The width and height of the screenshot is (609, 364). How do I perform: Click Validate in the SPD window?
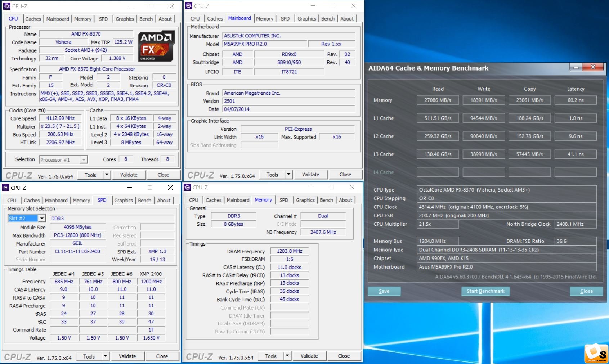[127, 356]
